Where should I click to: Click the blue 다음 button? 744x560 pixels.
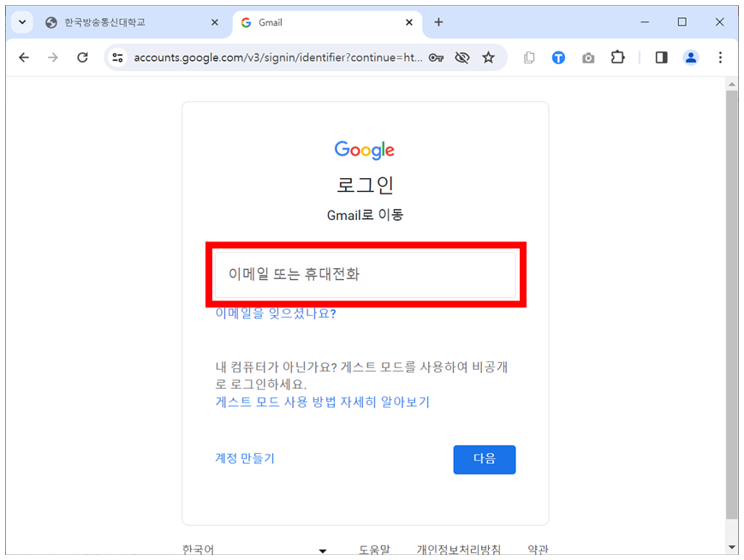[x=485, y=460]
